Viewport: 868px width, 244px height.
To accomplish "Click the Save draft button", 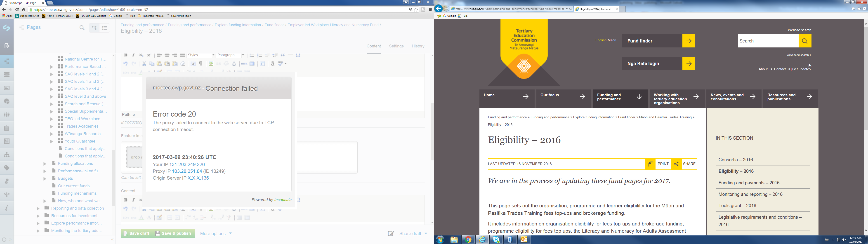I will [137, 234].
